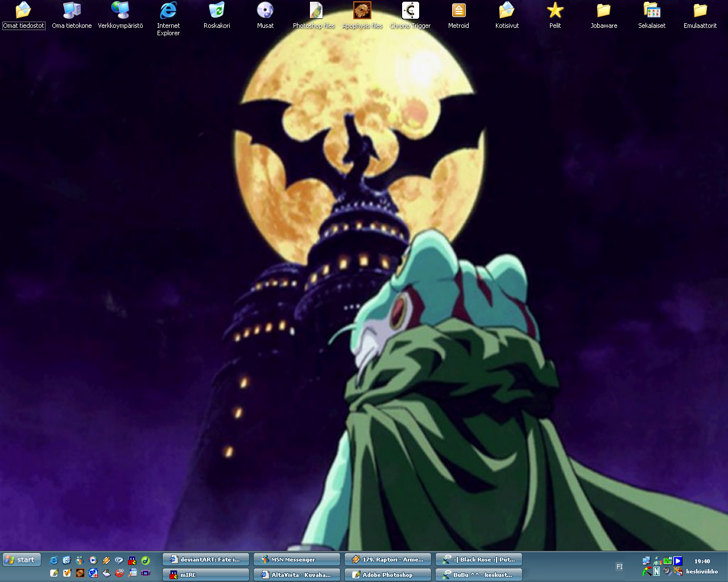Switch to mIRC taskbar window
The height and width of the screenshot is (582, 728).
[206, 575]
